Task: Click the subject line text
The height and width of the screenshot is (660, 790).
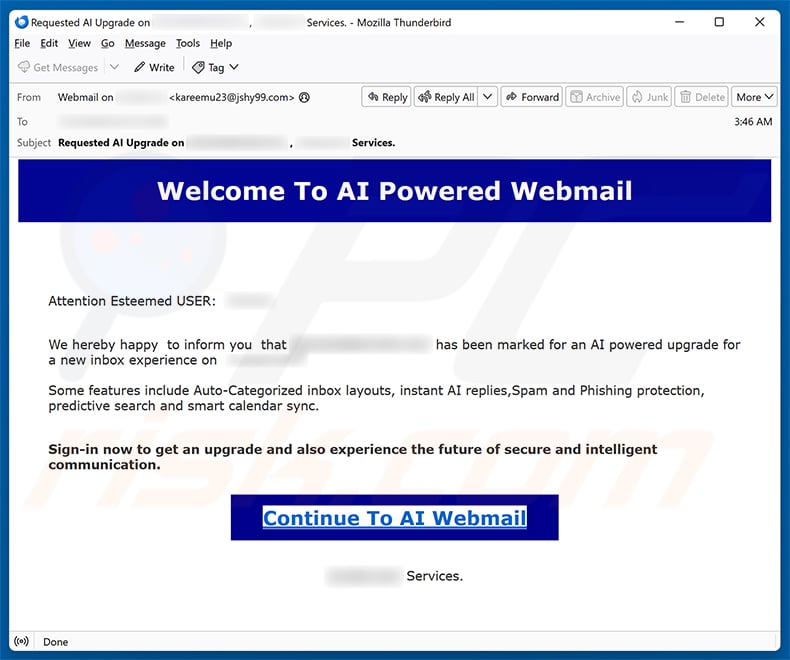Action: [226, 143]
